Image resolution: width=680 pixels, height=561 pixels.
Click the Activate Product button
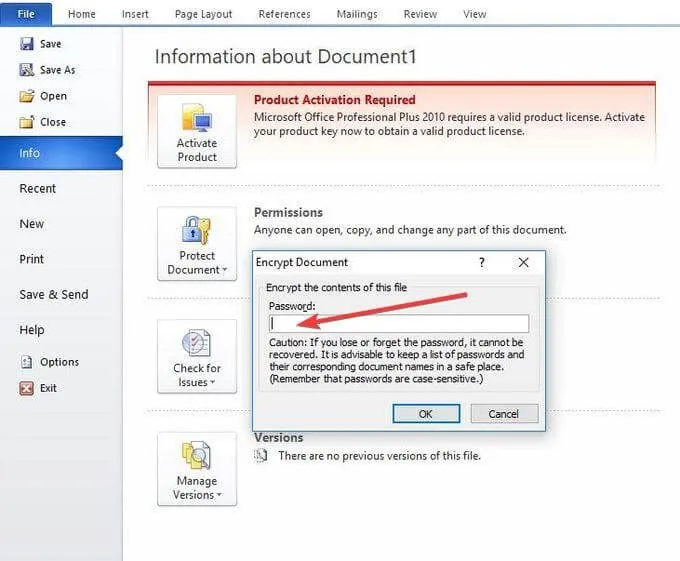(197, 131)
